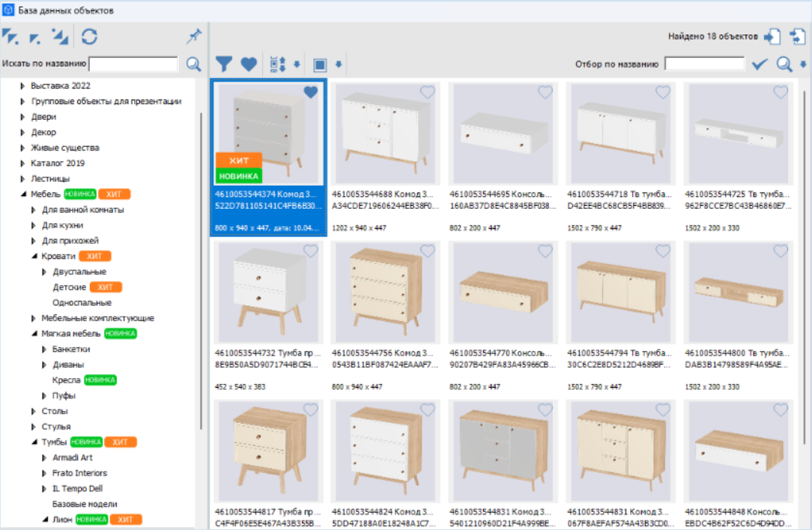Open the filter funnel tool

pyautogui.click(x=224, y=64)
